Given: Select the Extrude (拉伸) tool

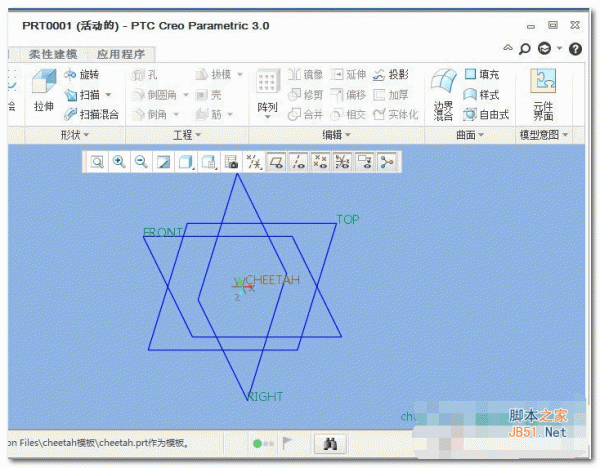Looking at the screenshot, I should (44, 90).
